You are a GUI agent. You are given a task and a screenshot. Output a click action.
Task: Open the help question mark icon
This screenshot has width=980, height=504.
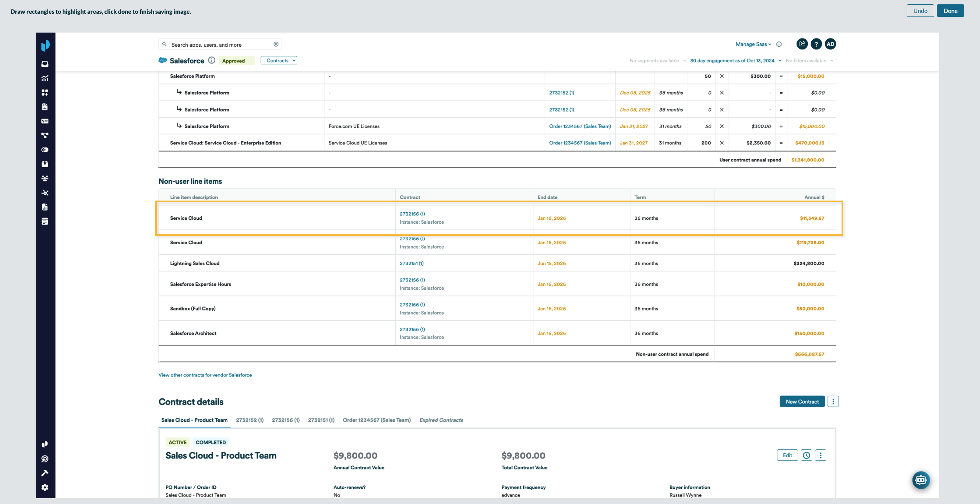point(816,44)
